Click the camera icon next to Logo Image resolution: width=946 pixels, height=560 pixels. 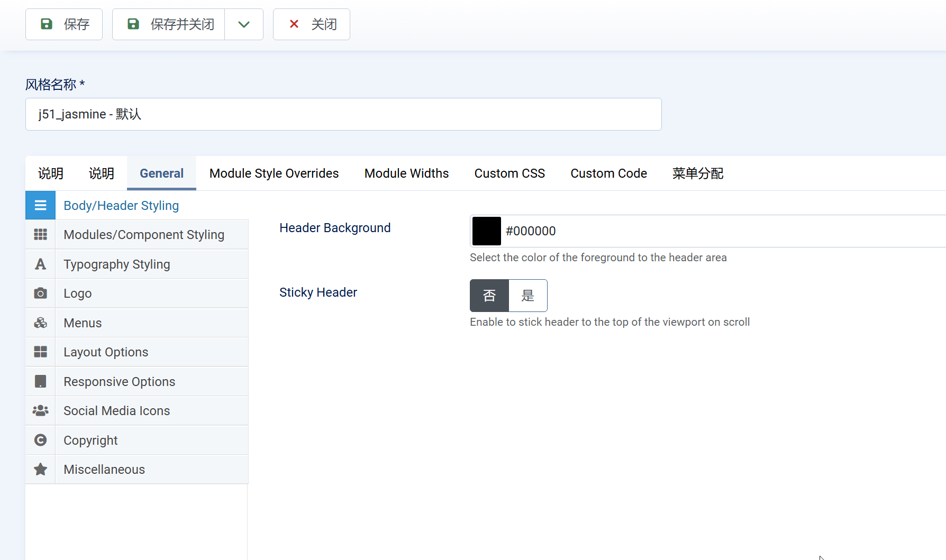(40, 293)
